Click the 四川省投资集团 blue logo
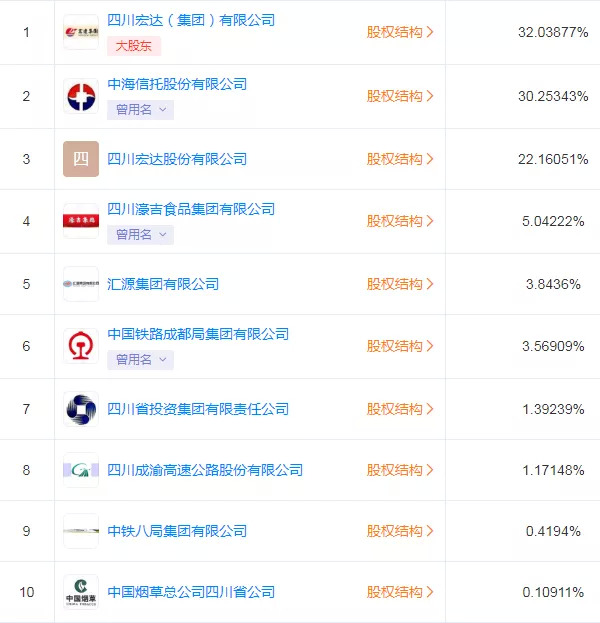This screenshot has height=623, width=600. 81,409
